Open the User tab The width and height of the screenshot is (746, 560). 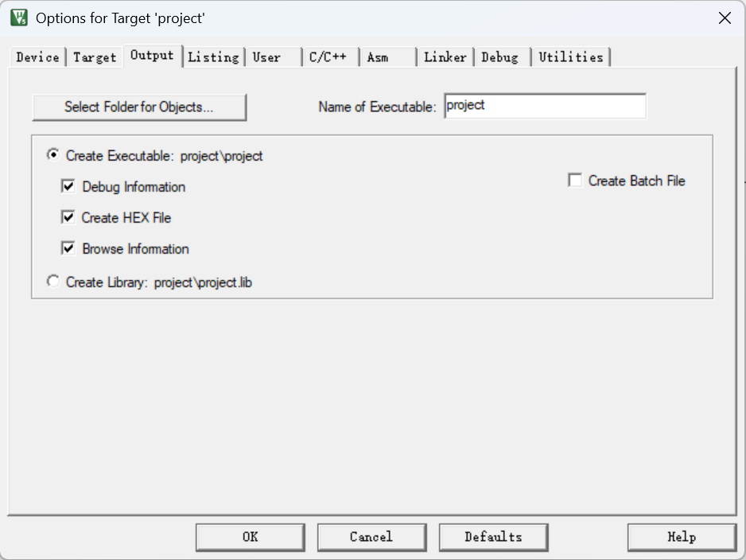(x=274, y=57)
